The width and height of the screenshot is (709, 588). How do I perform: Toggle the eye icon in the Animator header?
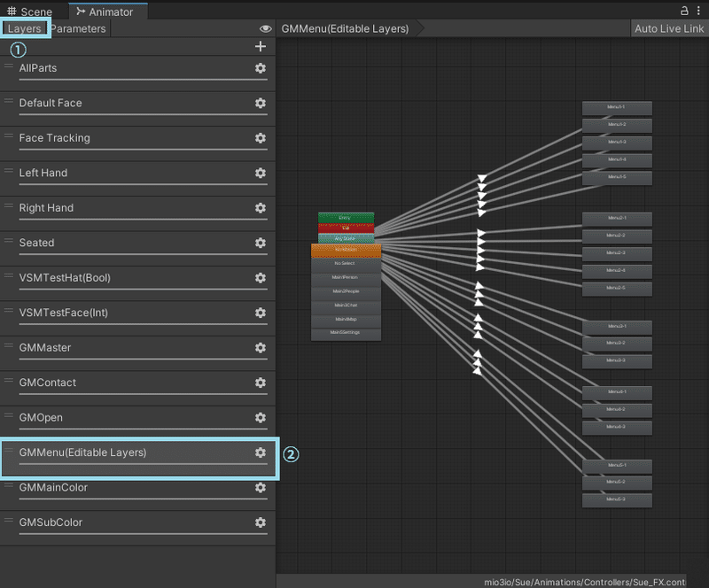click(x=265, y=29)
